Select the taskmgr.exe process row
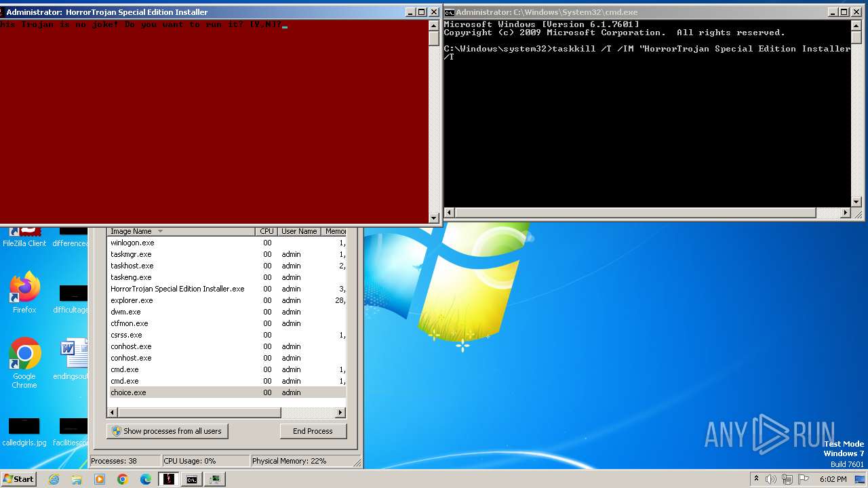The height and width of the screenshot is (488, 868). click(x=227, y=254)
